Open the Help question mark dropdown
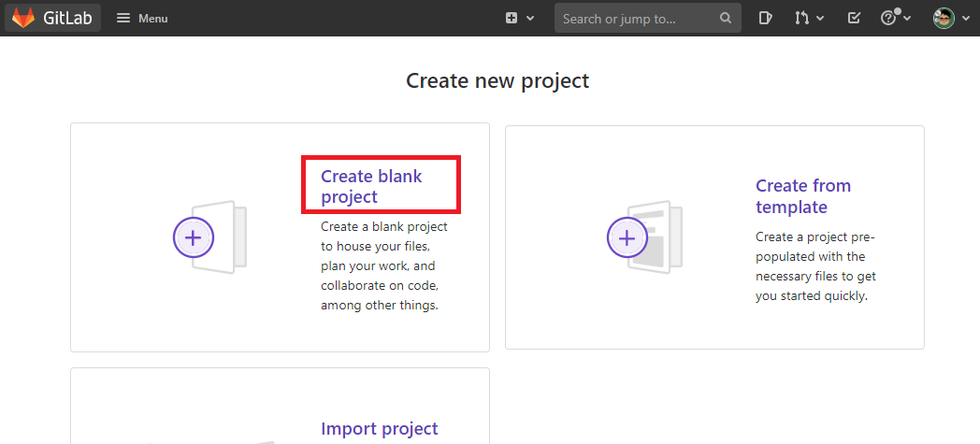The height and width of the screenshot is (444, 980). (896, 18)
